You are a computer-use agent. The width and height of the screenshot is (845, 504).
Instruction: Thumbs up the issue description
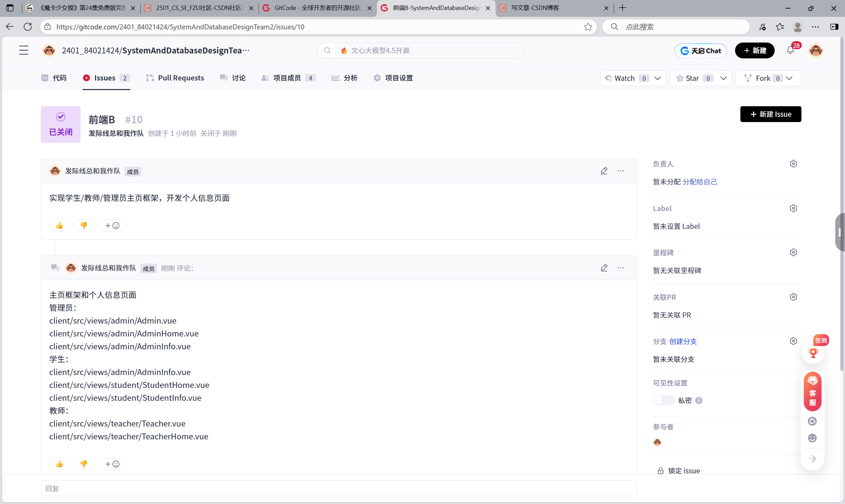[x=59, y=226]
